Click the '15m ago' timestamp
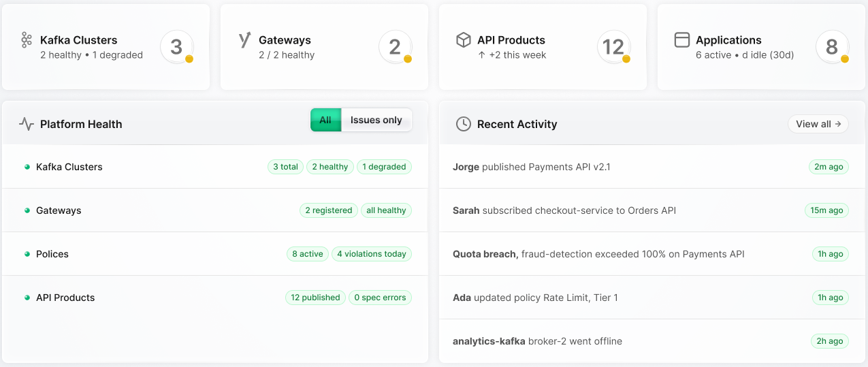This screenshot has width=868, height=367. tap(826, 210)
